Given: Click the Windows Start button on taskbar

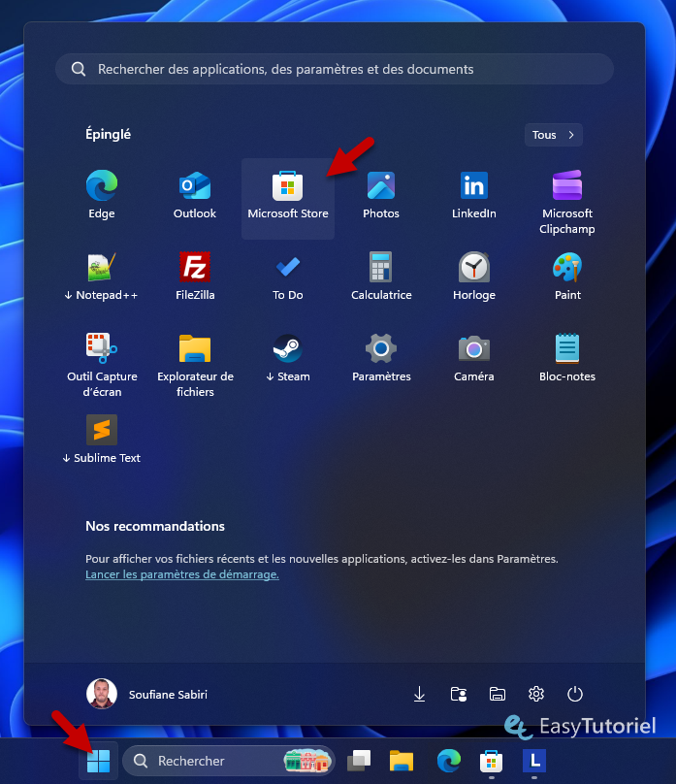Looking at the screenshot, I should click(x=98, y=761).
